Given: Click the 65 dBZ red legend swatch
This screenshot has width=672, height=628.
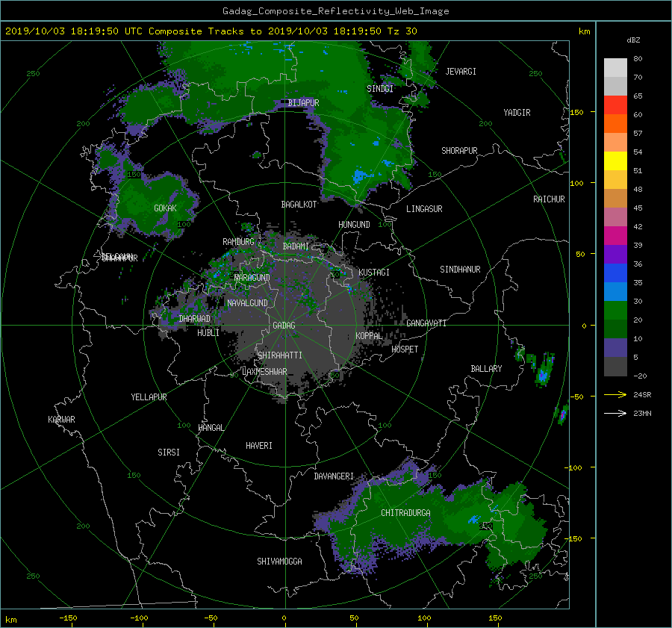Looking at the screenshot, I should (x=615, y=105).
